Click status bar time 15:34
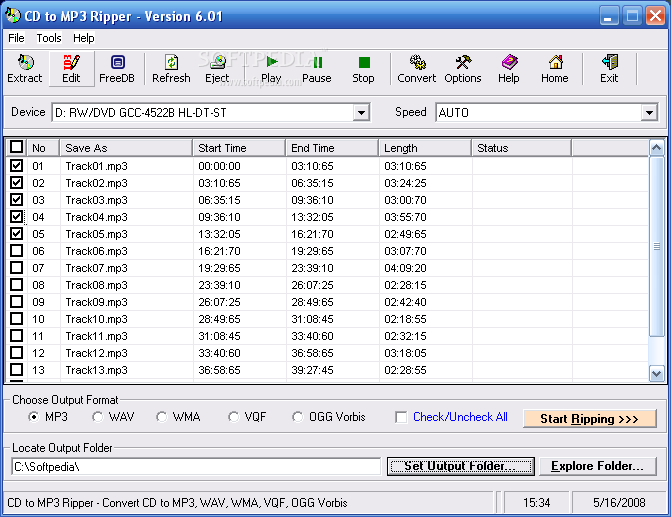 pyautogui.click(x=537, y=502)
